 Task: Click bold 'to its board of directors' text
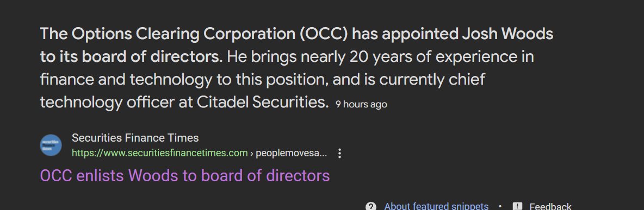(x=130, y=57)
